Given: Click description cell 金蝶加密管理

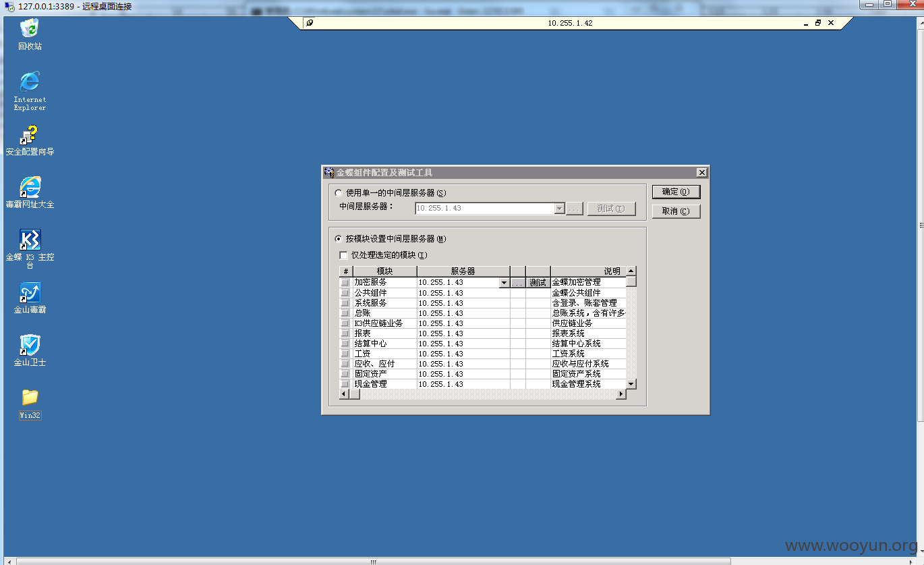Looking at the screenshot, I should click(588, 283).
